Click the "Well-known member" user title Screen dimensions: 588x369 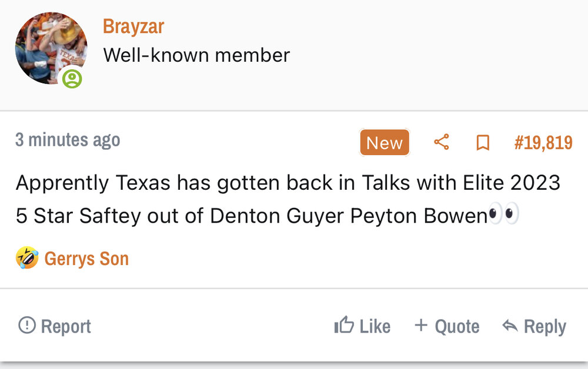point(196,55)
